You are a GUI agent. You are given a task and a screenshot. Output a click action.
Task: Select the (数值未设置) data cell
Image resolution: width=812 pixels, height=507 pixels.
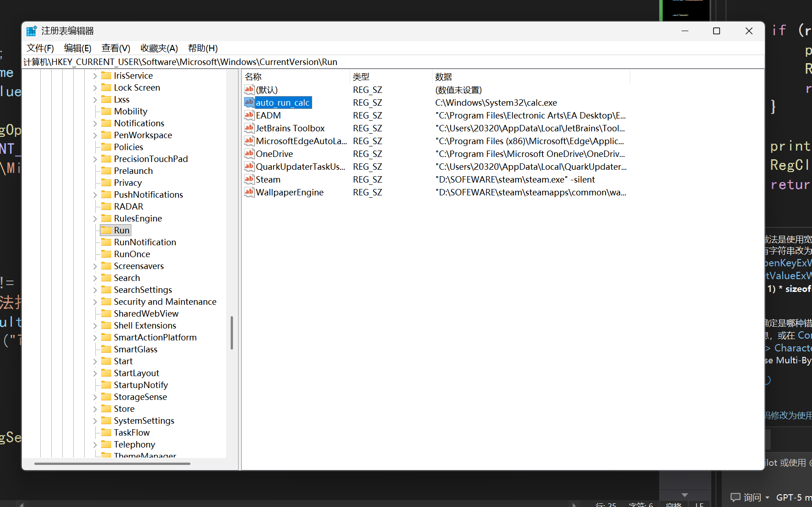[x=458, y=90]
